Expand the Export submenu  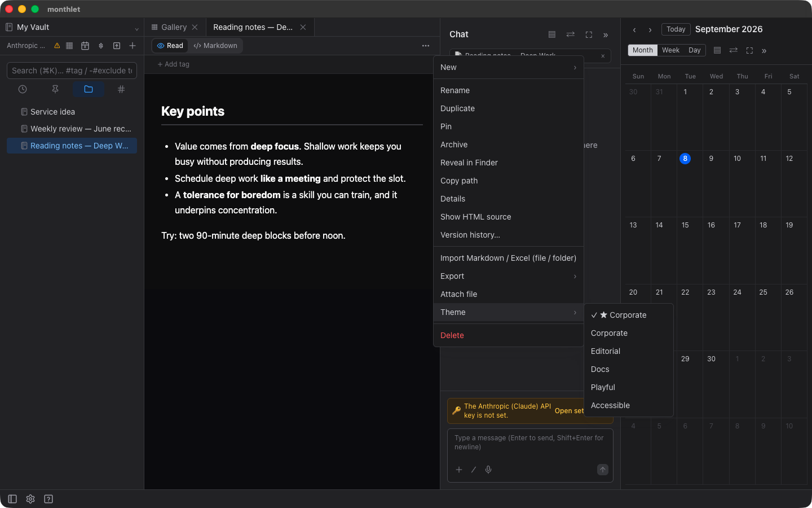[x=508, y=276]
